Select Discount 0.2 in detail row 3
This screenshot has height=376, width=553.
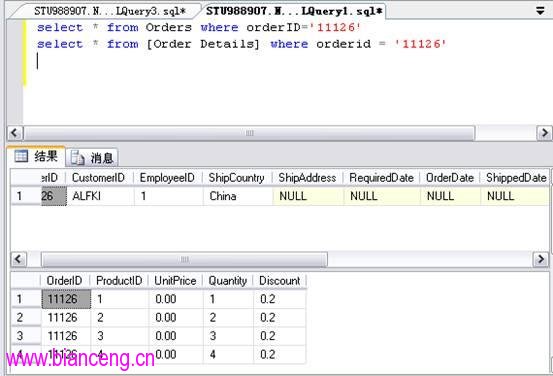[280, 336]
